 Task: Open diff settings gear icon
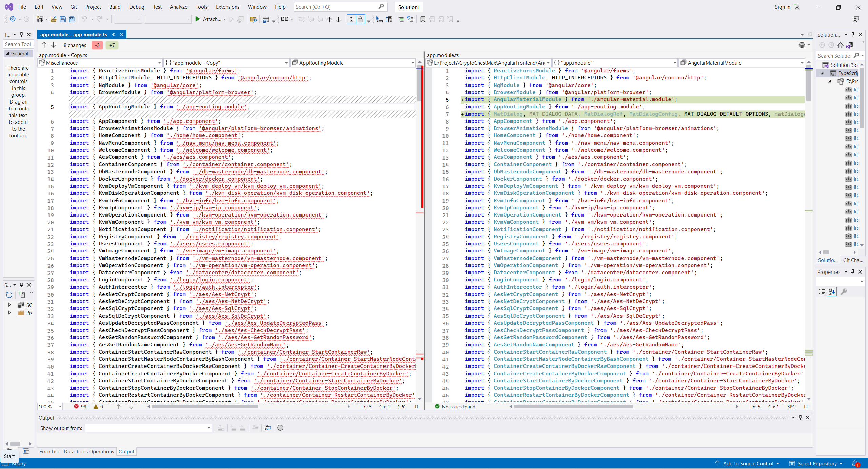(802, 45)
